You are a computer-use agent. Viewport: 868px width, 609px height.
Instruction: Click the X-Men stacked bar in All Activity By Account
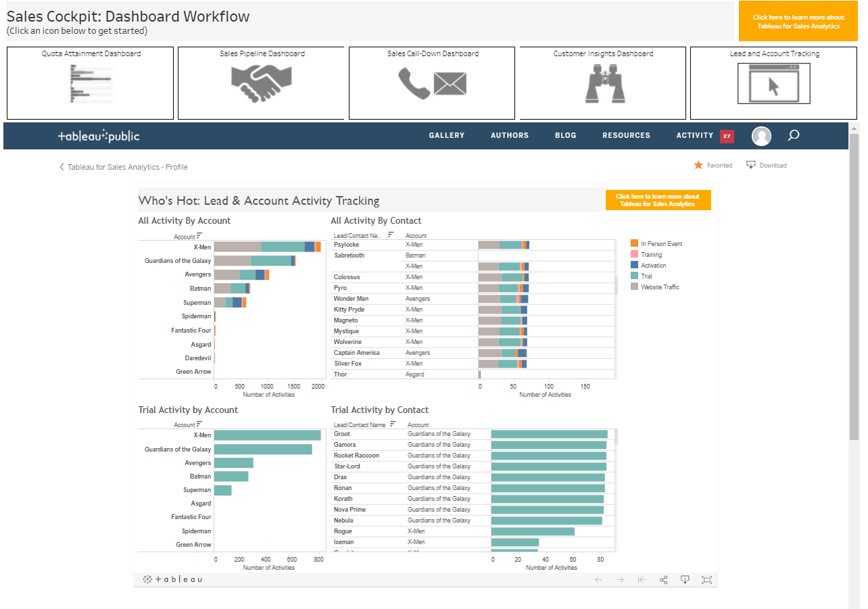(x=268, y=247)
